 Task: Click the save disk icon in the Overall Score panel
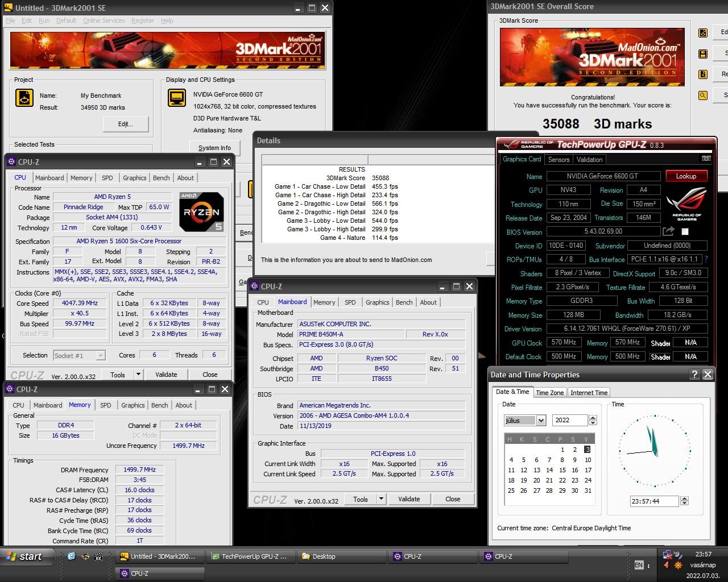click(x=703, y=54)
